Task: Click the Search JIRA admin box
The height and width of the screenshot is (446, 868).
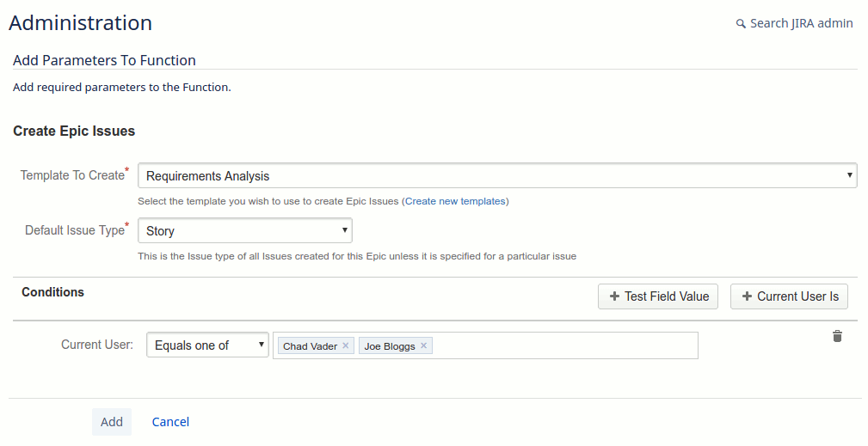Action: click(x=795, y=23)
